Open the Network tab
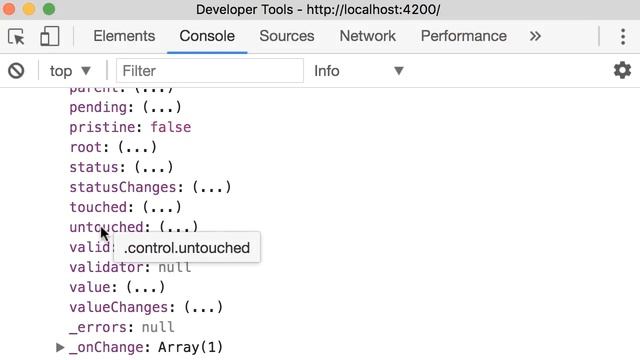This screenshot has height=360, width=640. [367, 36]
